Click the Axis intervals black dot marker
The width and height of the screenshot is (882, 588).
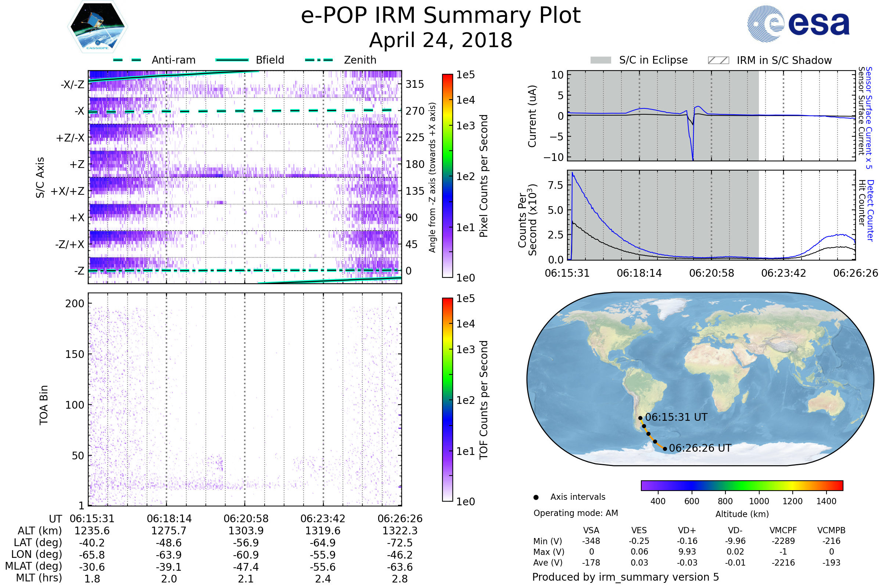pyautogui.click(x=536, y=497)
